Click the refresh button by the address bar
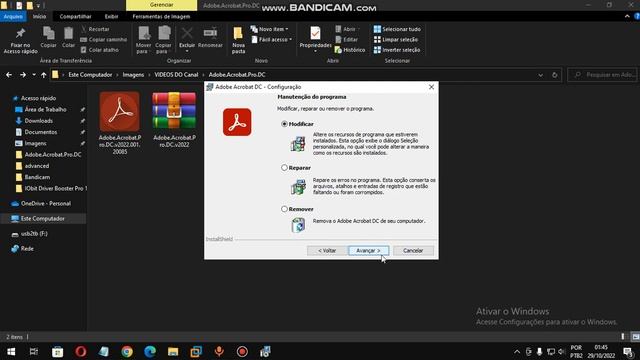Image resolution: width=640 pixels, height=360 pixels. coord(554,75)
